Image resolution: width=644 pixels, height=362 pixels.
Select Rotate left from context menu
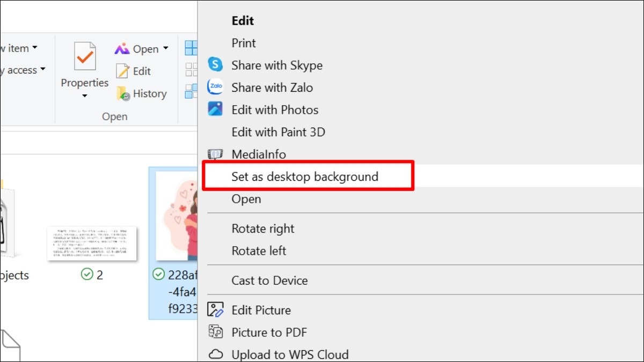[259, 251]
